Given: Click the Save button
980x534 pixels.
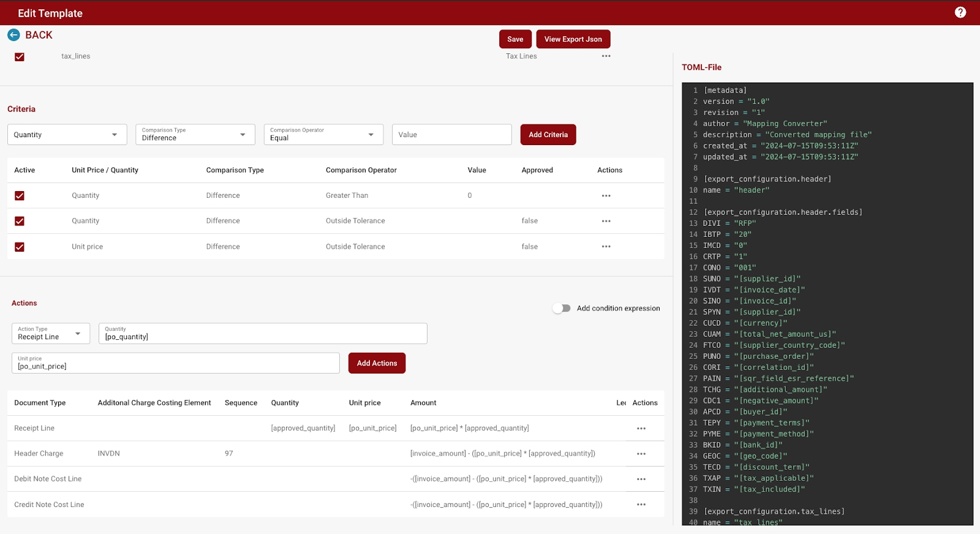Looking at the screenshot, I should 515,39.
